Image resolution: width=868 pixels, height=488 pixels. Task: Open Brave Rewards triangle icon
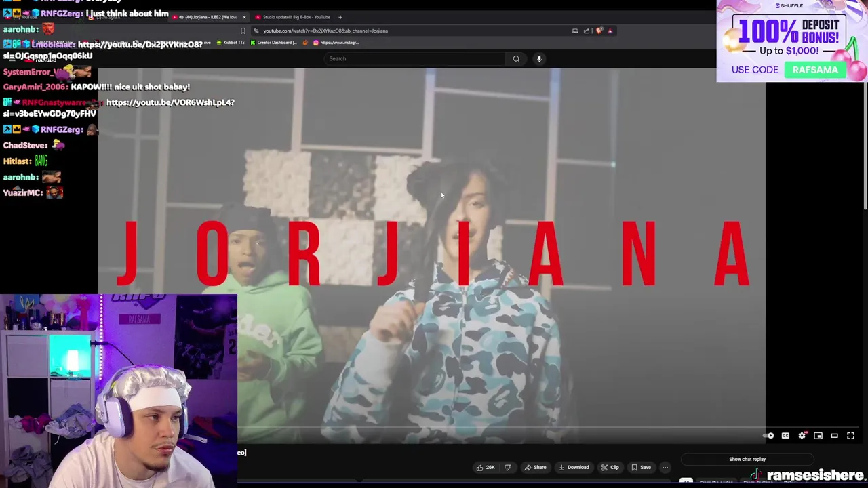[x=610, y=30]
